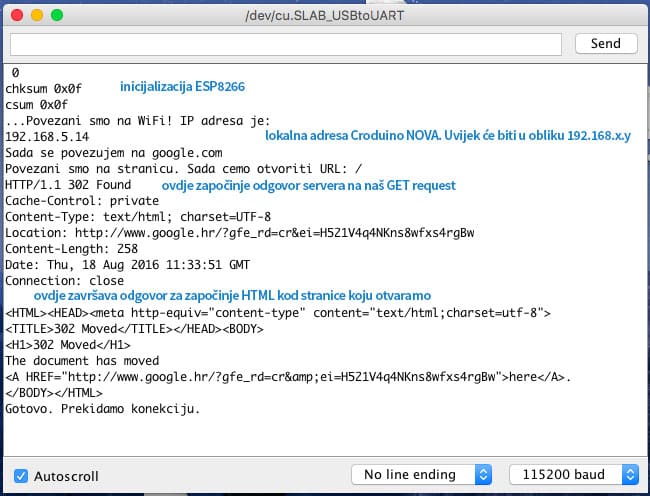Minimize window with the yellow button
This screenshot has width=650, height=496.
point(36,16)
